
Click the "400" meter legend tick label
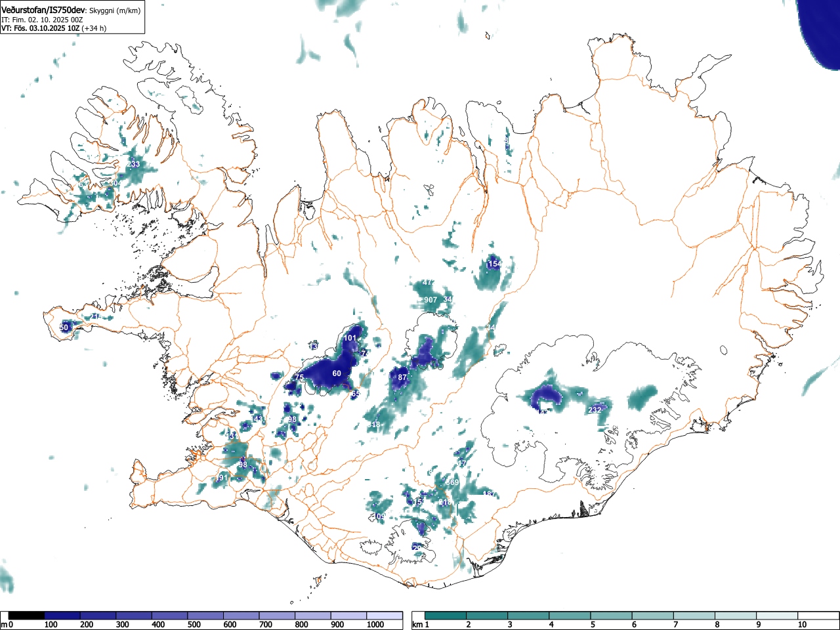pyautogui.click(x=158, y=625)
